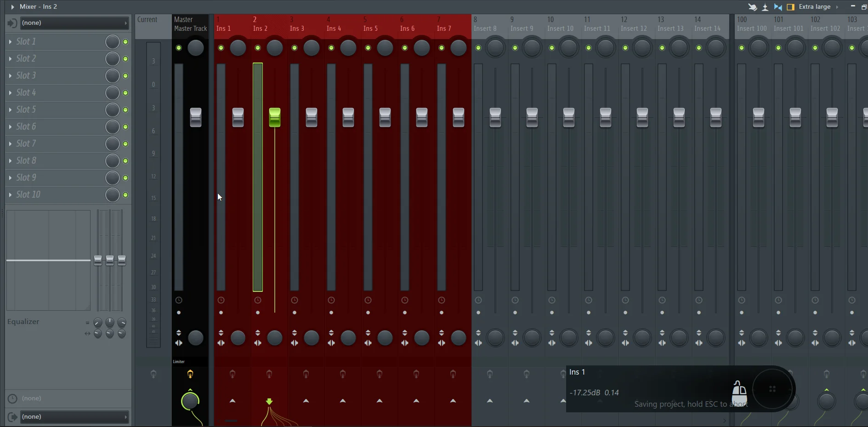Click the Master track volume fader handle
The width and height of the screenshot is (868, 427).
click(x=196, y=118)
